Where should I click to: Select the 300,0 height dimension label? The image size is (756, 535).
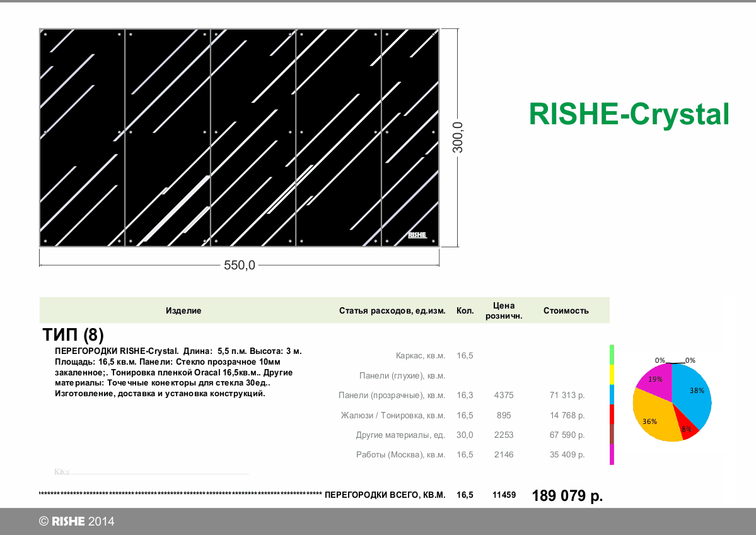[458, 138]
